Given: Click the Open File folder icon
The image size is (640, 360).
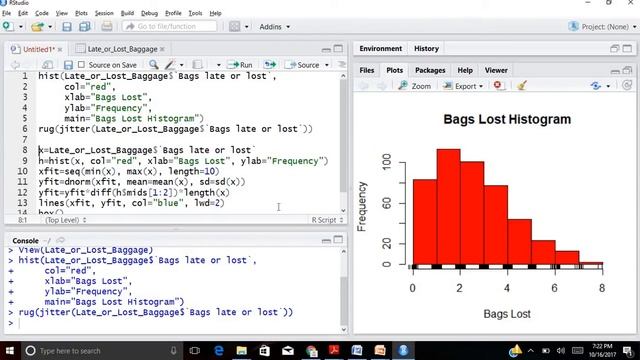Looking at the screenshot, I should pos(38,27).
